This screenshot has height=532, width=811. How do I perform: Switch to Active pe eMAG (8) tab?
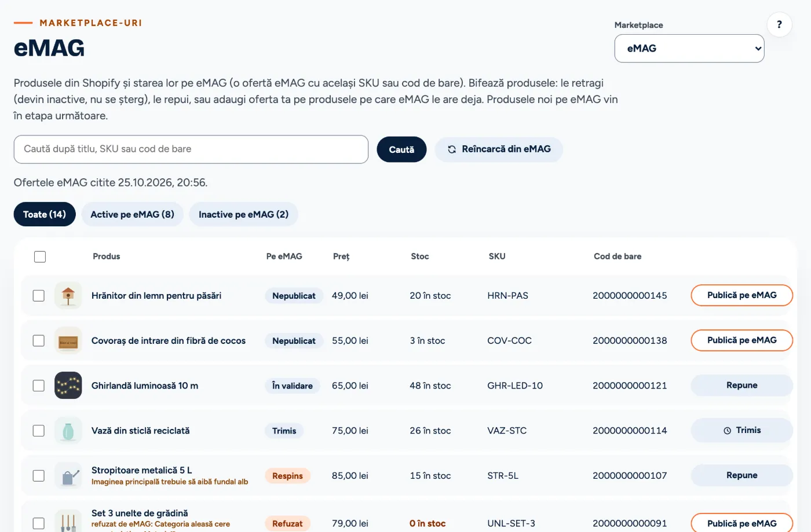132,214
